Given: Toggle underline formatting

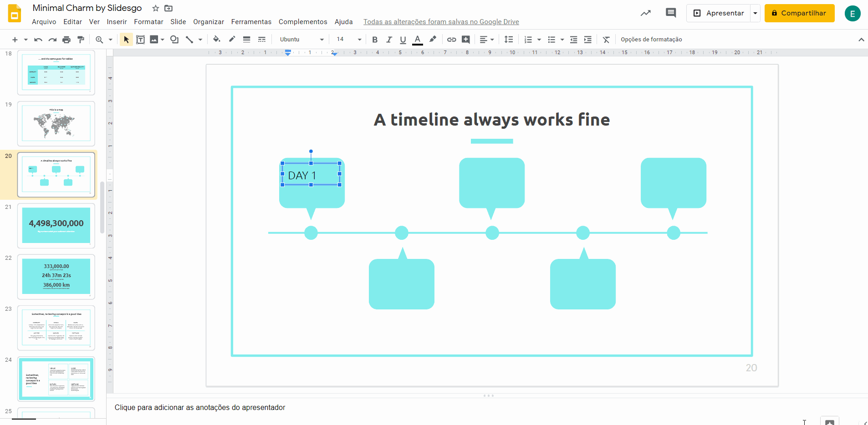Looking at the screenshot, I should click(x=403, y=40).
